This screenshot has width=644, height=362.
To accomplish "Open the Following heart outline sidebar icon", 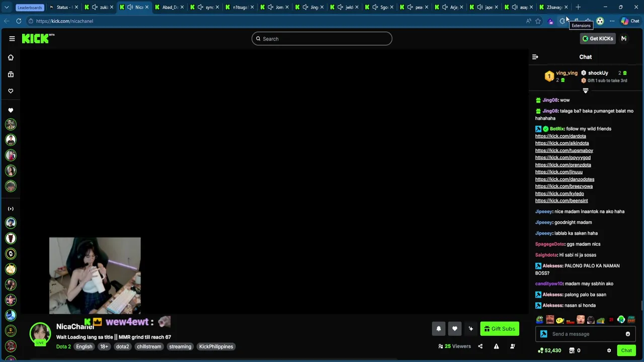I will coord(11,91).
